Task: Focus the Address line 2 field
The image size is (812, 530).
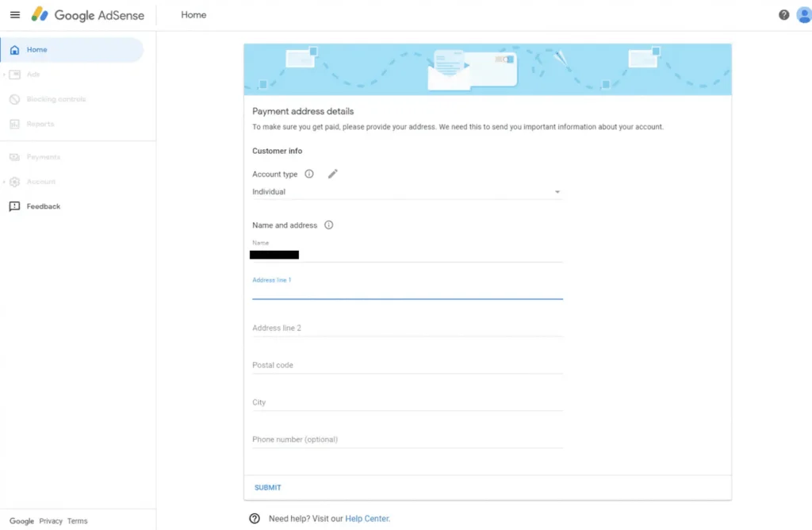Action: point(407,328)
